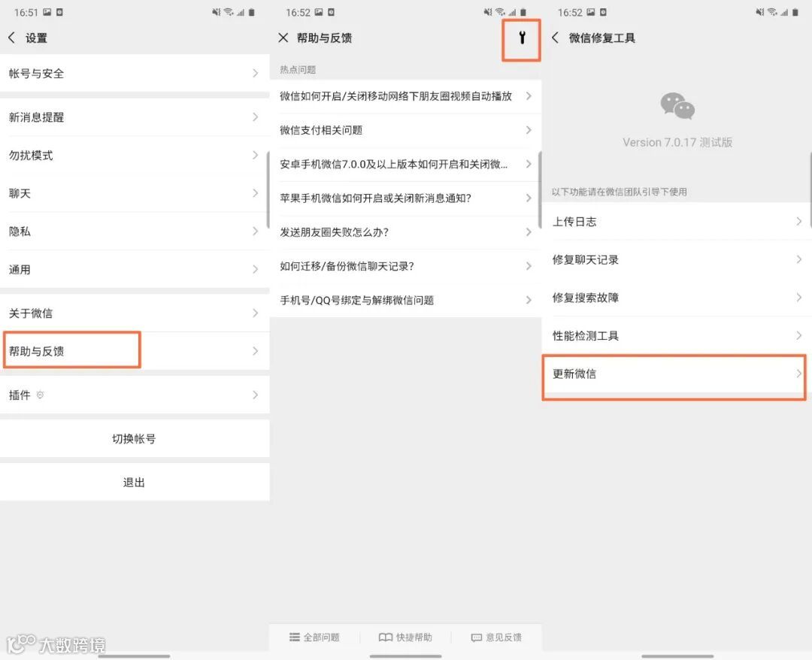
Task: Open 隐私 settings
Action: tap(135, 232)
